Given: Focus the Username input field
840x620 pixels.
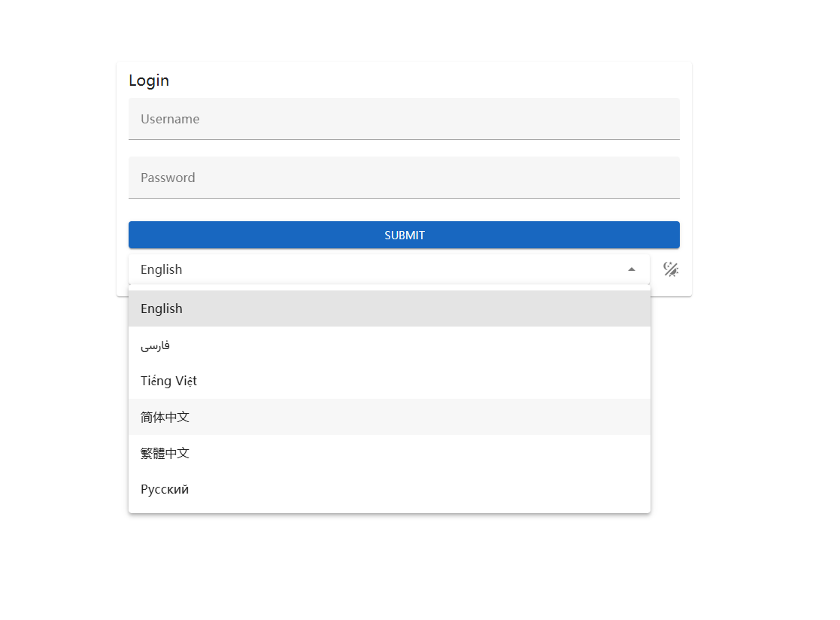Looking at the screenshot, I should coord(404,119).
